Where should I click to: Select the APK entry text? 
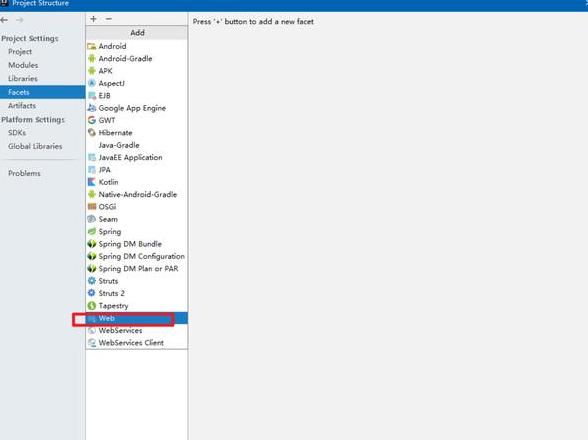[105, 71]
